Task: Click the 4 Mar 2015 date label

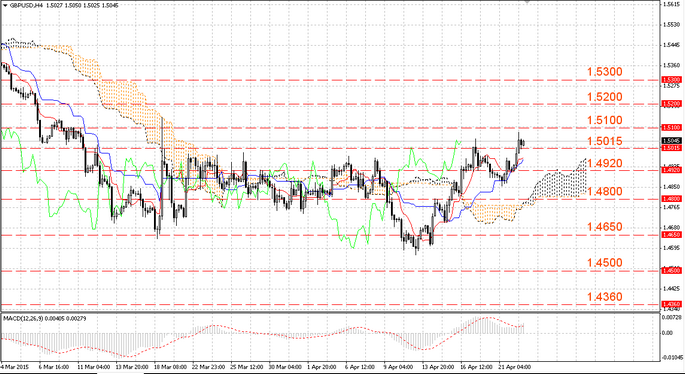Action: (x=14, y=367)
